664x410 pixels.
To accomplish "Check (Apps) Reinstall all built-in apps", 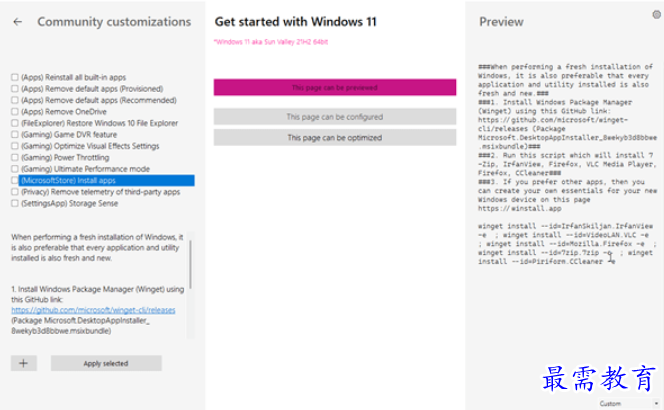I will tap(15, 77).
